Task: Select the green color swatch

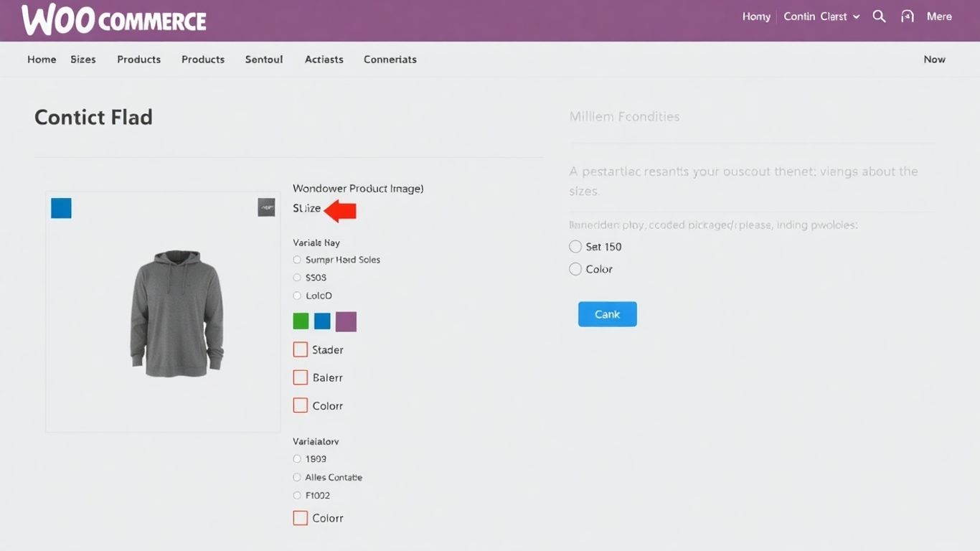Action: point(301,321)
